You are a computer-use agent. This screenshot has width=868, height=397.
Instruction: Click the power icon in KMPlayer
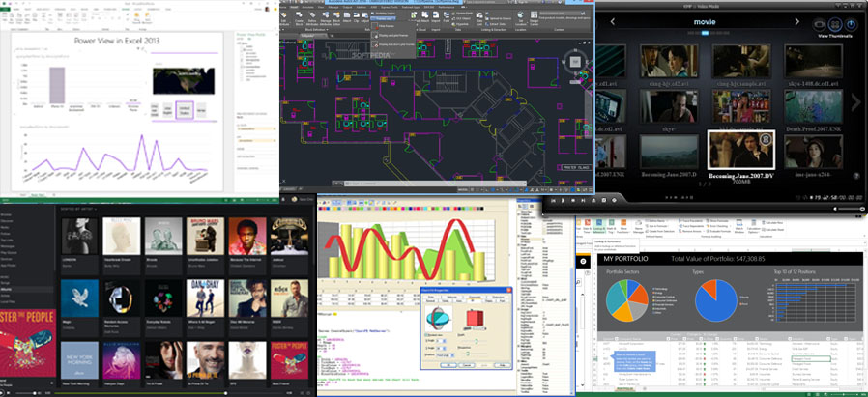[x=852, y=24]
